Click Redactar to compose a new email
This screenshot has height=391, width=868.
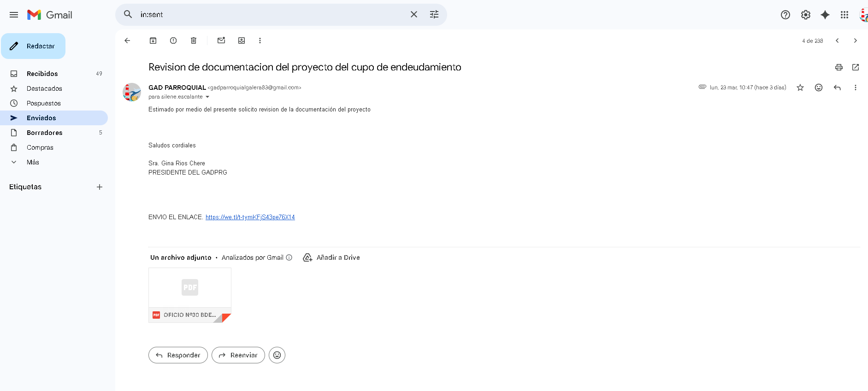pyautogui.click(x=33, y=46)
